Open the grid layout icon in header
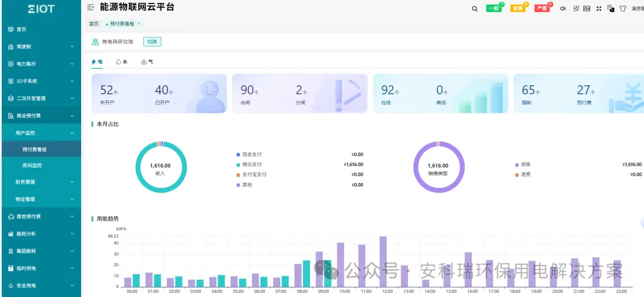Image resolution: width=644 pixels, height=297 pixels. point(576,8)
